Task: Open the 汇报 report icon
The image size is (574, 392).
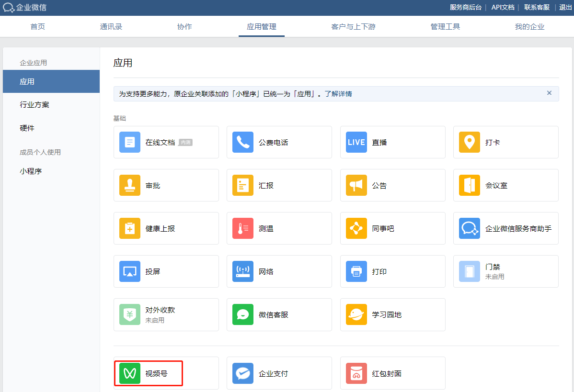Action: pos(243,185)
